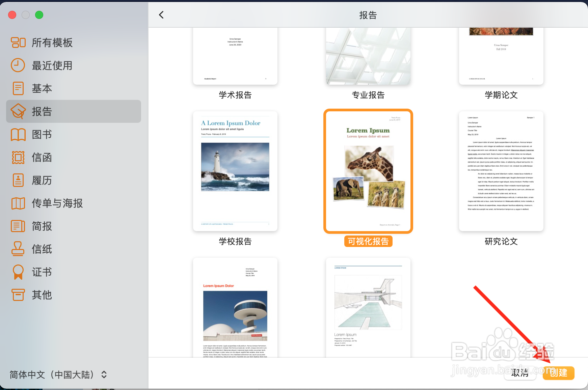
Task: Open the 其他 category
Action: (x=42, y=295)
